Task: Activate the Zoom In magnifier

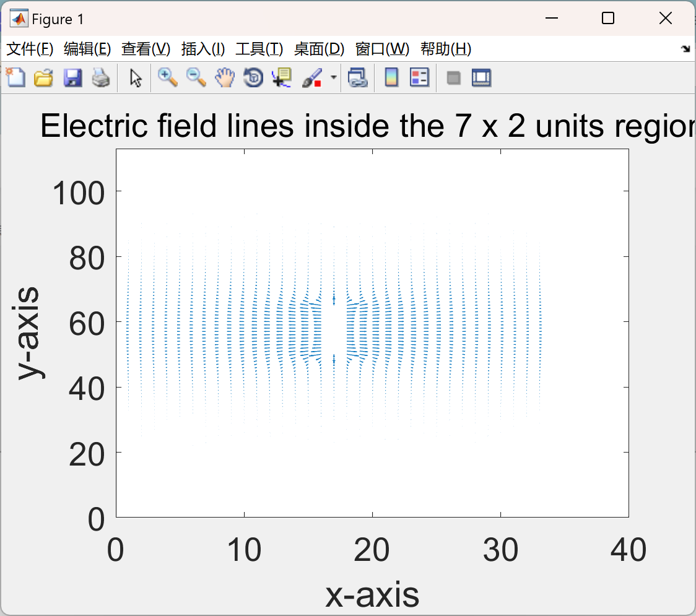Action: pos(168,77)
